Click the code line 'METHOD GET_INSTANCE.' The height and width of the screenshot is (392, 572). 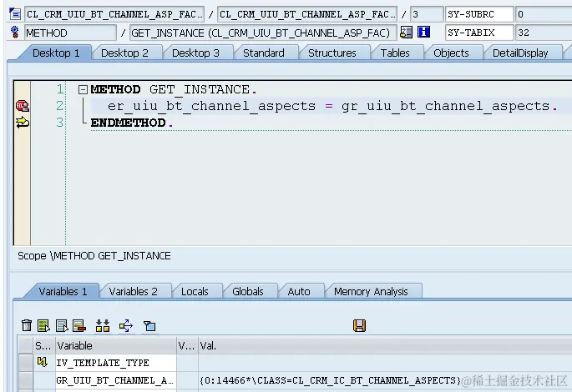tap(174, 89)
